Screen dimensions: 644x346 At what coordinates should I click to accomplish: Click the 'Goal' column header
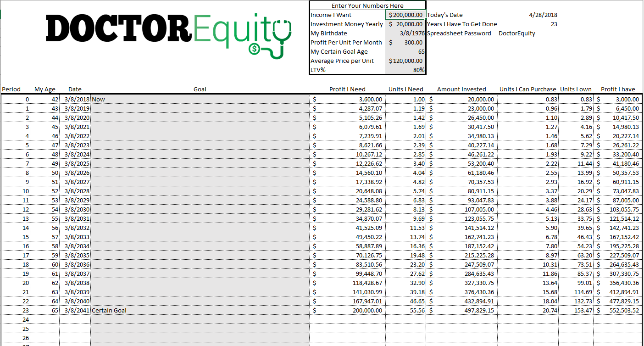click(x=200, y=89)
